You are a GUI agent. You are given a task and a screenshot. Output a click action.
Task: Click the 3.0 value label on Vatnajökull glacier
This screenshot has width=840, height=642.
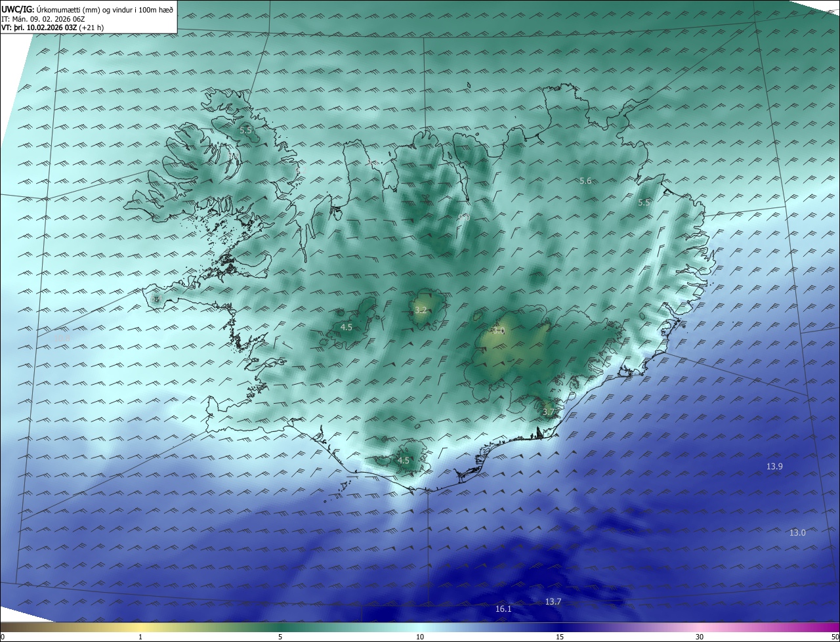coord(499,331)
